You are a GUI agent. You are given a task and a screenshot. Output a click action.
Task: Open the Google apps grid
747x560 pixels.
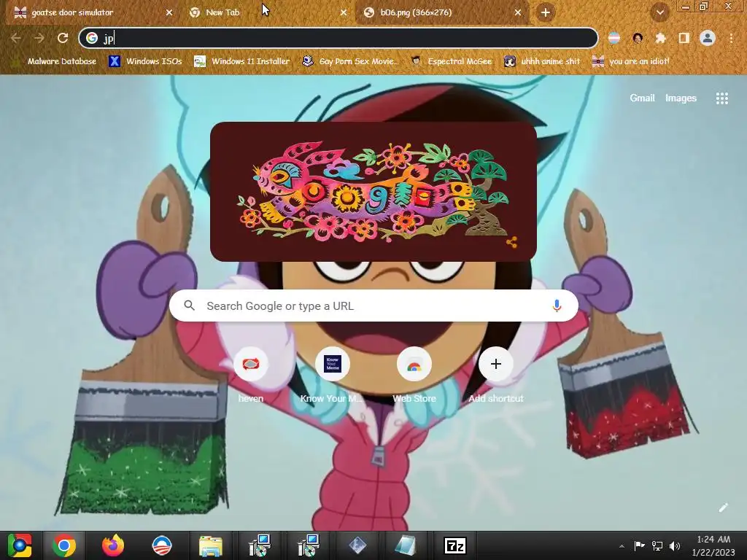(721, 98)
